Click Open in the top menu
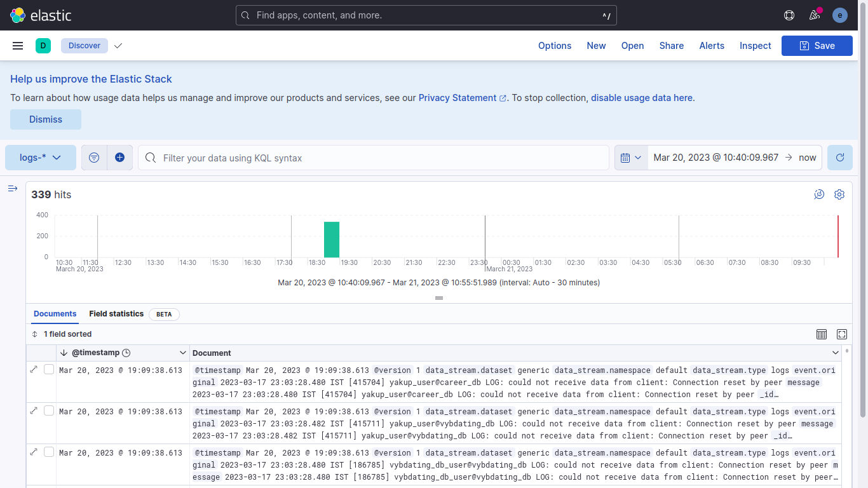 tap(633, 46)
